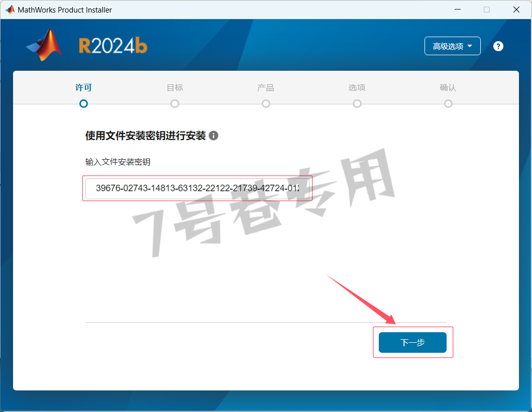
Task: Close the MathWorks Product Installer window
Action: pos(516,10)
